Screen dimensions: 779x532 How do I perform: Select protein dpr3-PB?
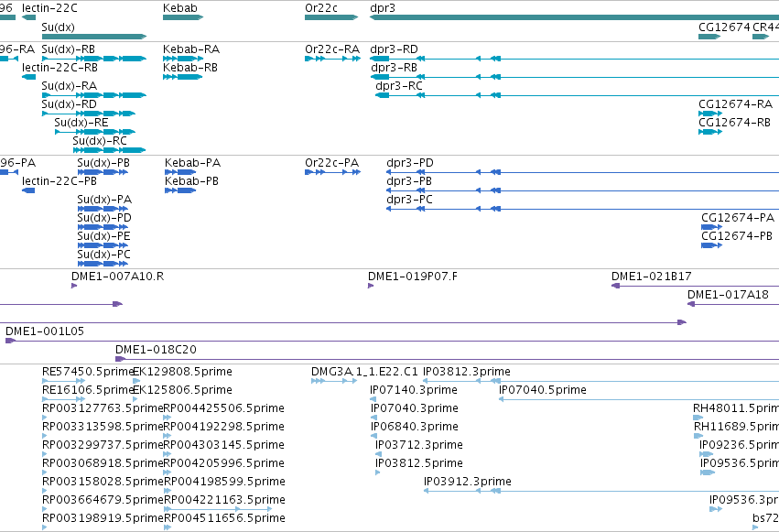pos(583,190)
